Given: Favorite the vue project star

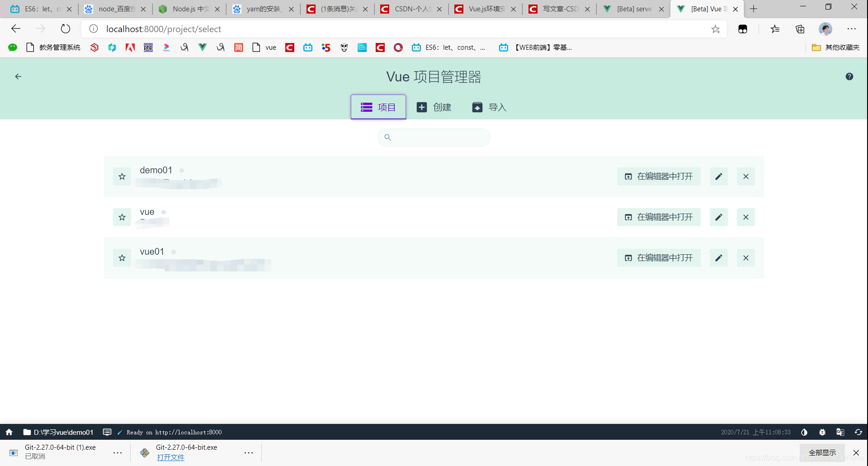Looking at the screenshot, I should click(122, 217).
